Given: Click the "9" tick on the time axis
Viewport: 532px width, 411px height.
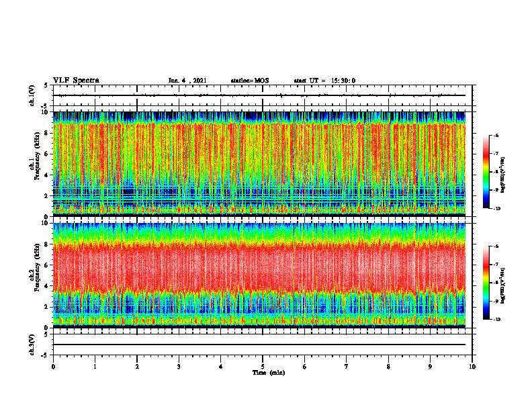Looking at the screenshot, I should pyautogui.click(x=430, y=367).
